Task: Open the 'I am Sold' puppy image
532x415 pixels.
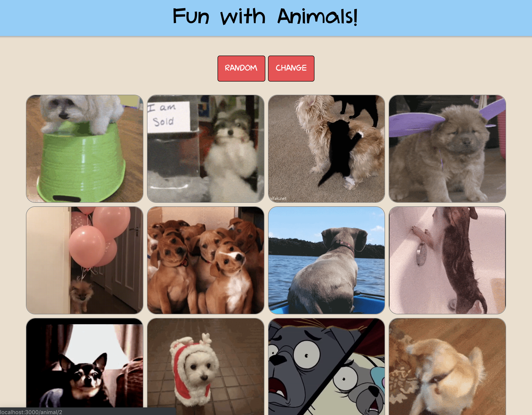Action: coord(206,149)
